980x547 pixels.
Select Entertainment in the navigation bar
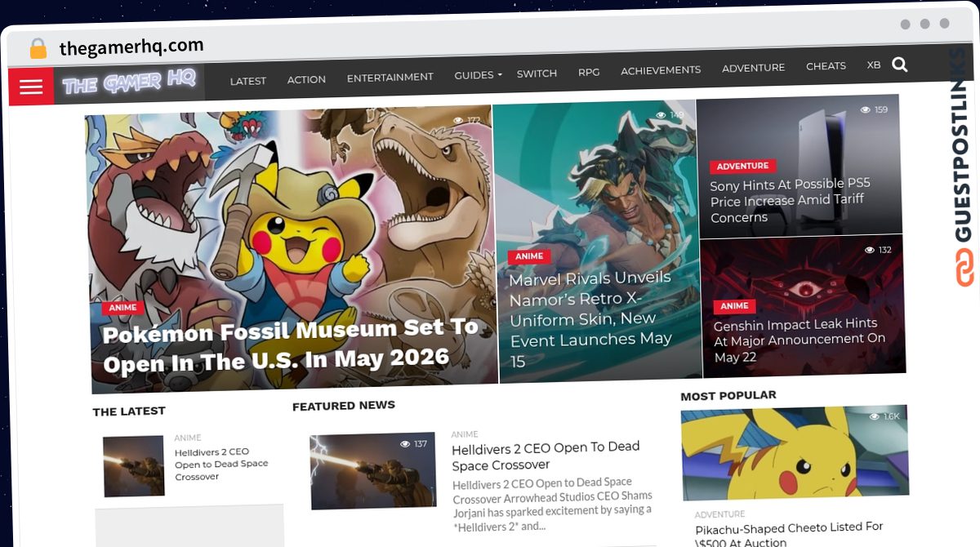390,78
